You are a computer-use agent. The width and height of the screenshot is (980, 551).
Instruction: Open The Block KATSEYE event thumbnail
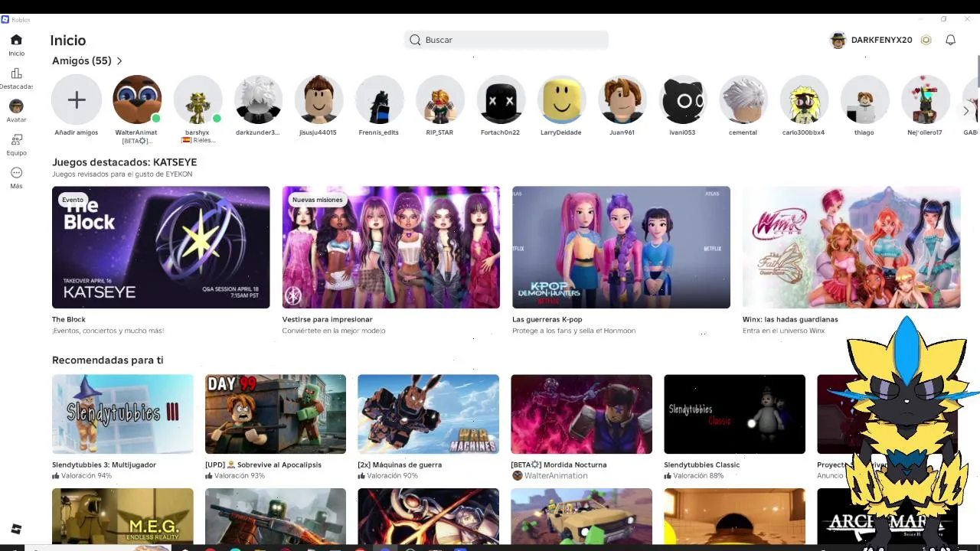pos(161,247)
